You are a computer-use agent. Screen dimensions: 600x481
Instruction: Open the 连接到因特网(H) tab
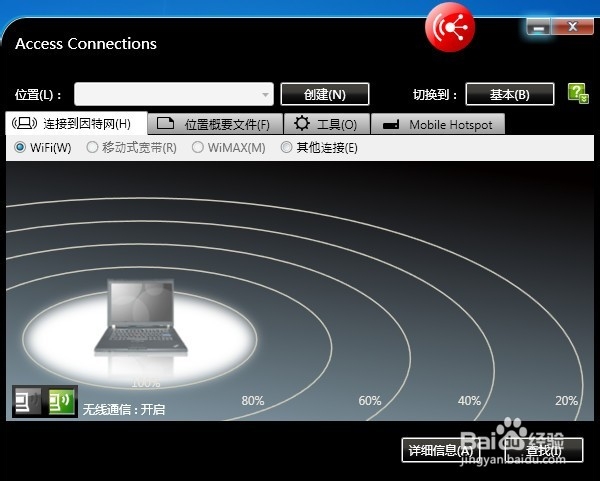[x=76, y=124]
